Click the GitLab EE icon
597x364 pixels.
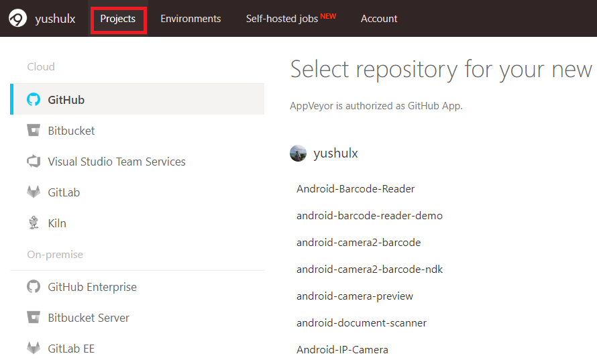pyautogui.click(x=34, y=349)
